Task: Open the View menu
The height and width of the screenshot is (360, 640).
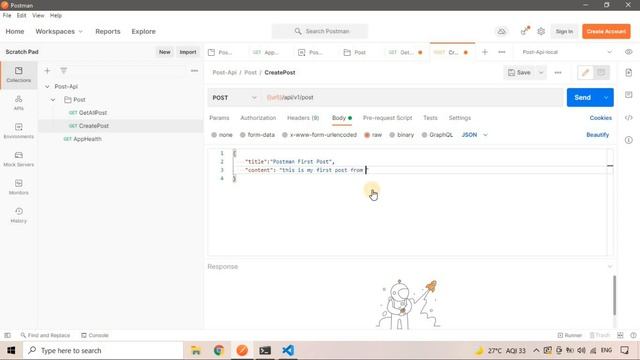Action: (x=38, y=16)
